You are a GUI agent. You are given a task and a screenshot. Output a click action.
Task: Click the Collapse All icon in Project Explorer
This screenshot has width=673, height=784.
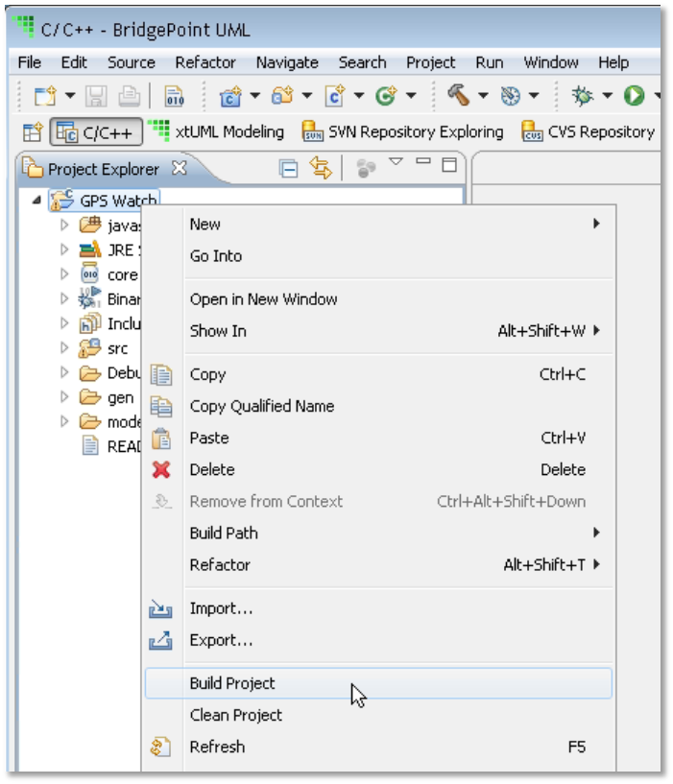point(289,169)
